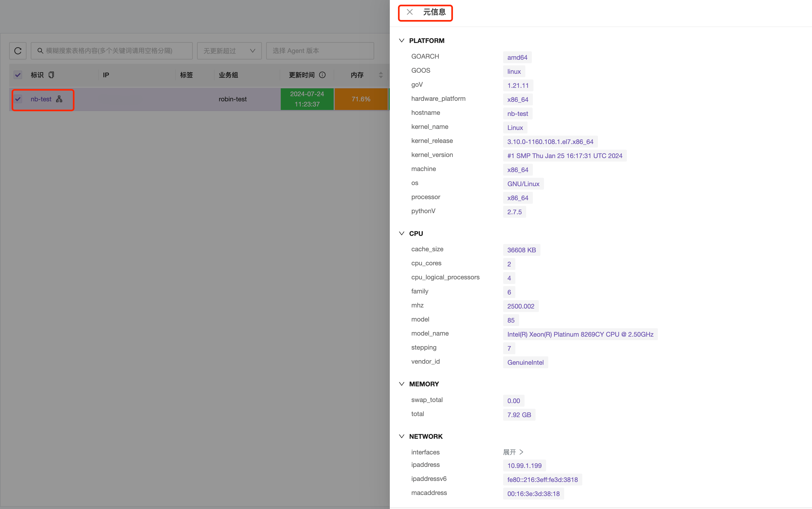This screenshot has height=509, width=812.
Task: Toggle the MEMORY section collapse arrow
Action: click(402, 384)
